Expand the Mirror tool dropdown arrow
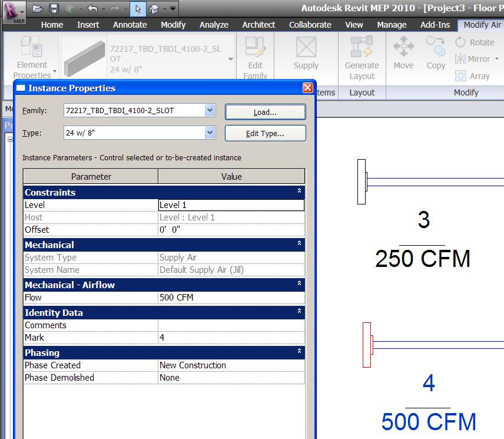This screenshot has width=504, height=439. [x=496, y=59]
